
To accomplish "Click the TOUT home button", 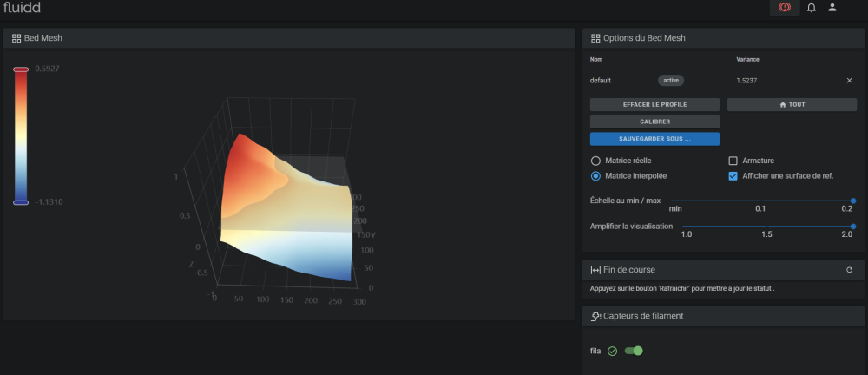I will click(792, 104).
